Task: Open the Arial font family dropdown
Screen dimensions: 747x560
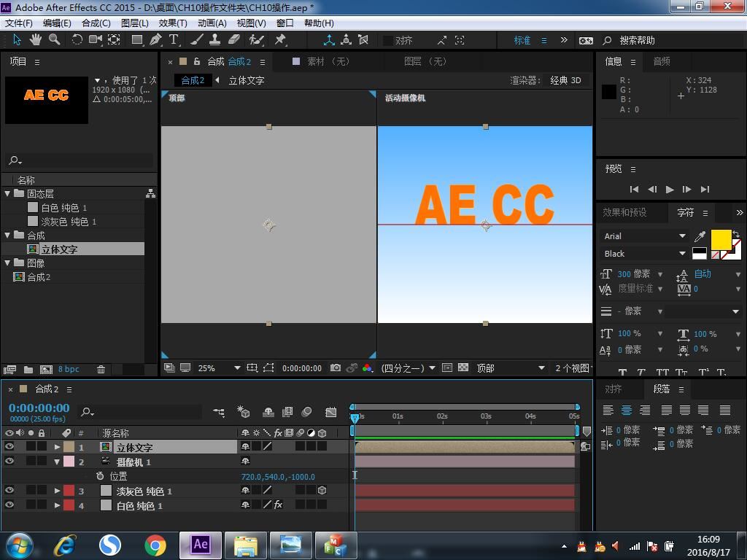Action: pos(645,236)
